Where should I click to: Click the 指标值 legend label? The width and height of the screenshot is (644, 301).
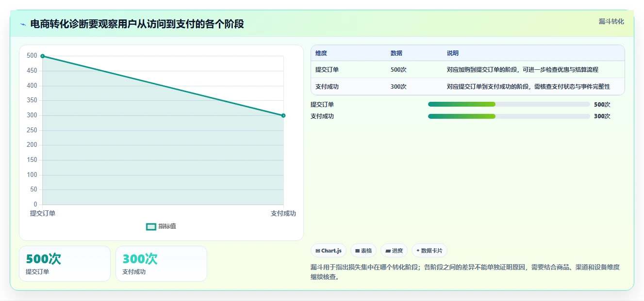[167, 226]
